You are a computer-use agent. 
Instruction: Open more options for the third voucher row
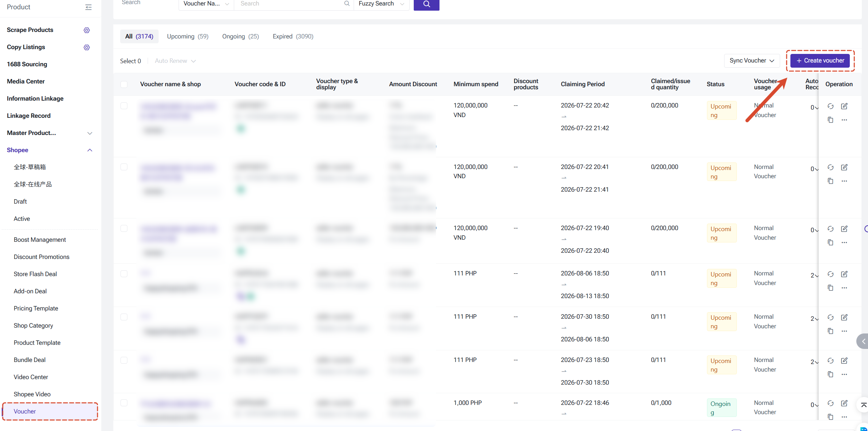[844, 242]
